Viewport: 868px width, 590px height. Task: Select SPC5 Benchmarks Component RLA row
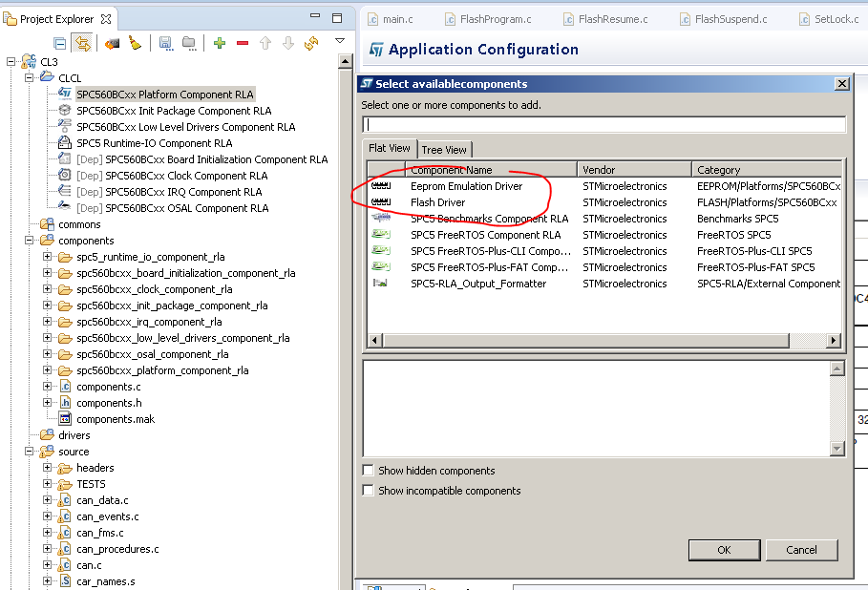click(604, 218)
